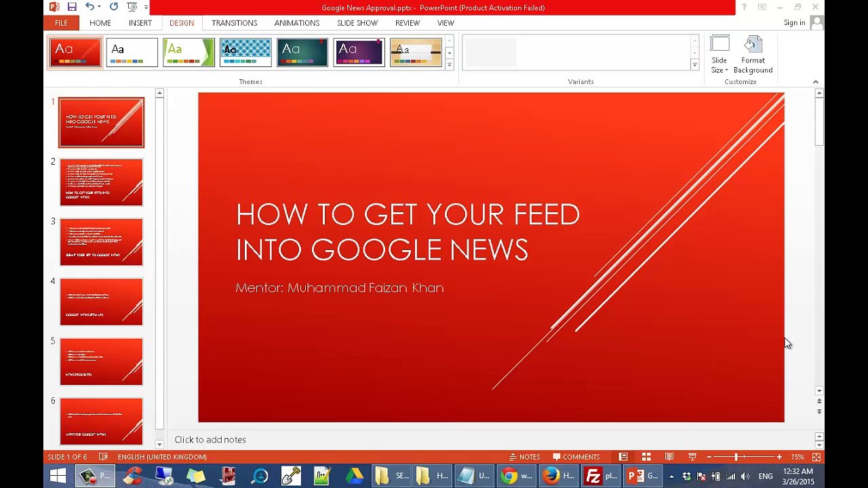Screen dimensions: 868x488
Task: Select slide 3 thumbnail
Action: coord(101,242)
